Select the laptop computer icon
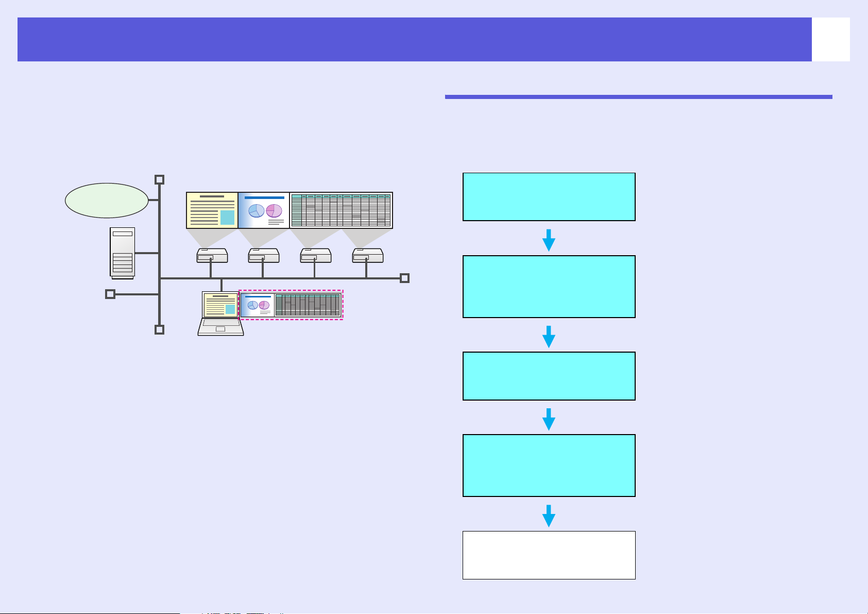This screenshot has height=614, width=868. coord(221,314)
